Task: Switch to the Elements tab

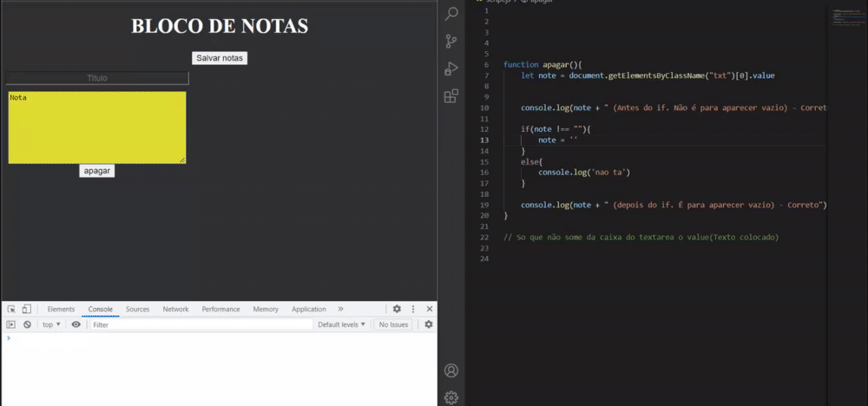Action: 61,309
